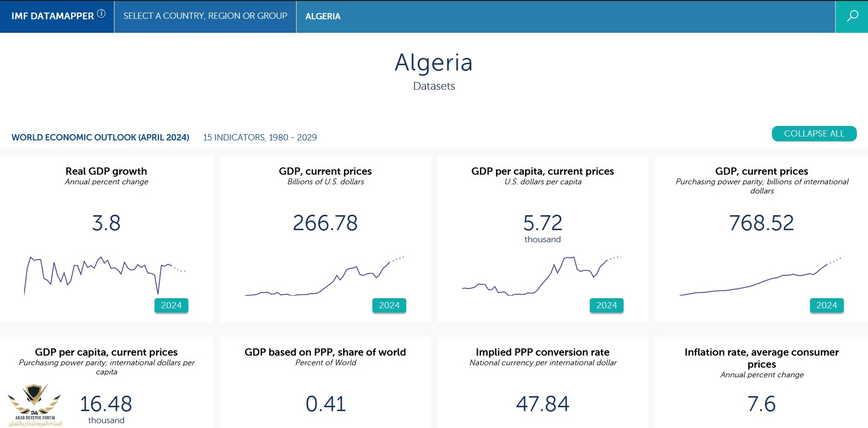The image size is (868, 428).
Task: Click the search magnifier icon
Action: pyautogui.click(x=852, y=16)
